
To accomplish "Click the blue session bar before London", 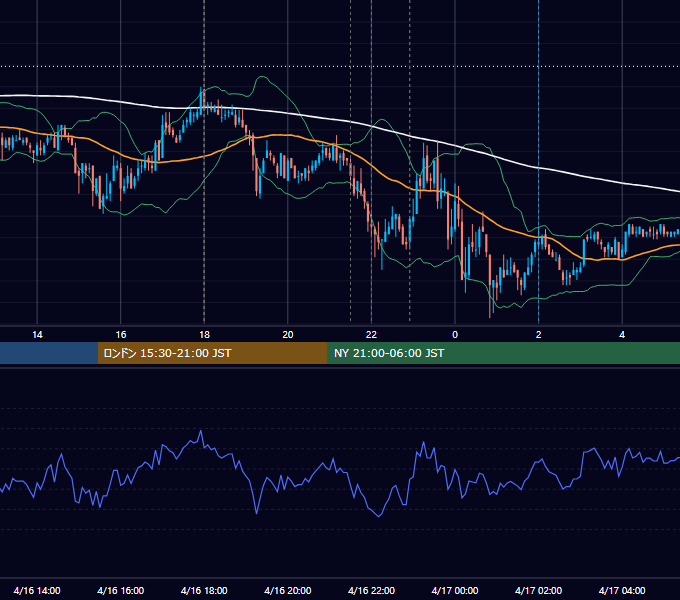I will tap(49, 353).
